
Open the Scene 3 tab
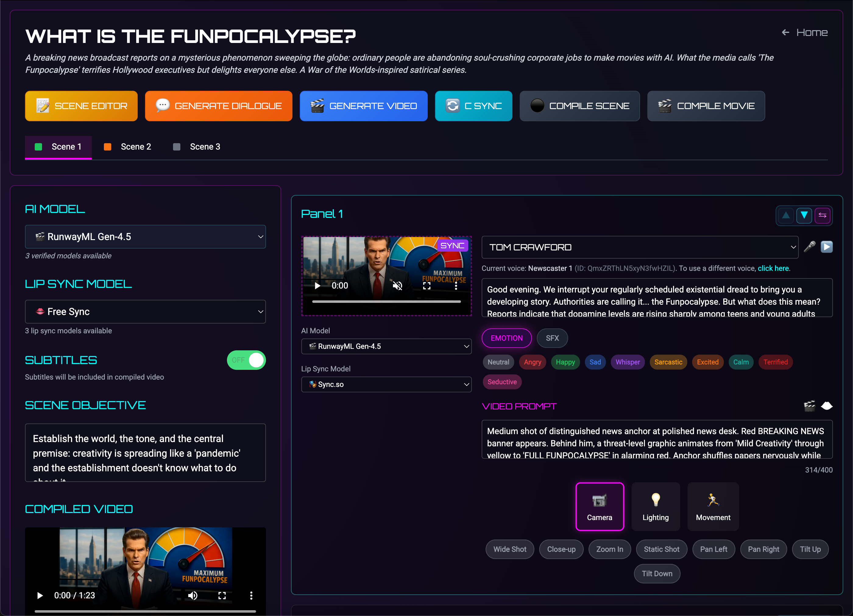point(197,147)
